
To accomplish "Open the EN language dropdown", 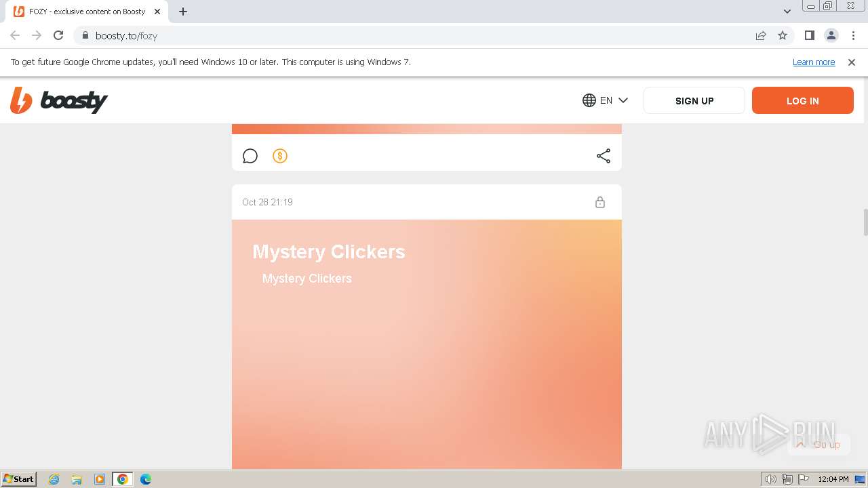I will point(605,100).
